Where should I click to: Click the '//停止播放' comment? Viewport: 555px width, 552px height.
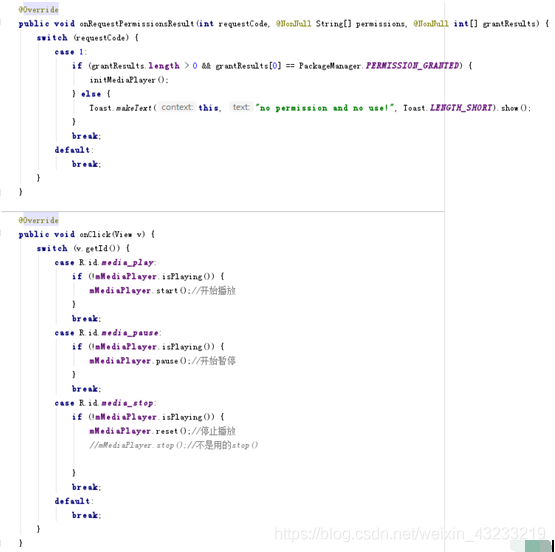213,431
